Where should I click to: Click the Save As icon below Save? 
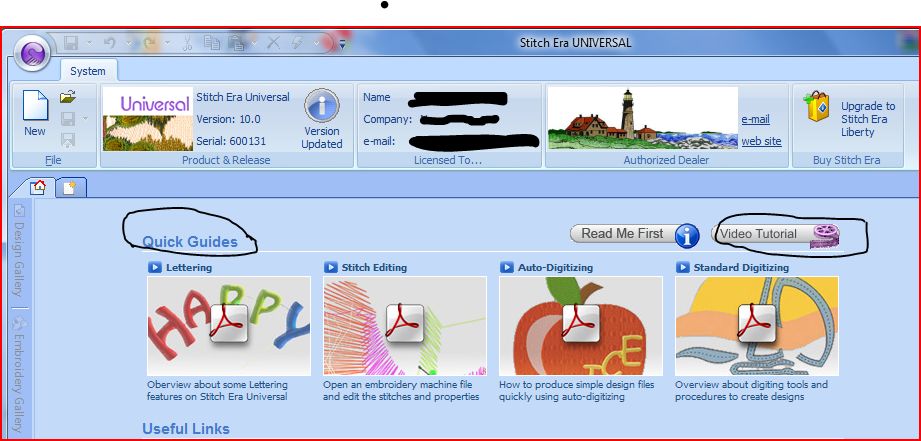(x=68, y=140)
